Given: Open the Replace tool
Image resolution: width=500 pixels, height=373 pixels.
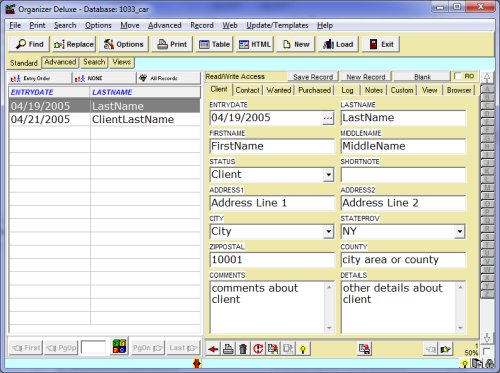Looking at the screenshot, I should coord(74,44).
